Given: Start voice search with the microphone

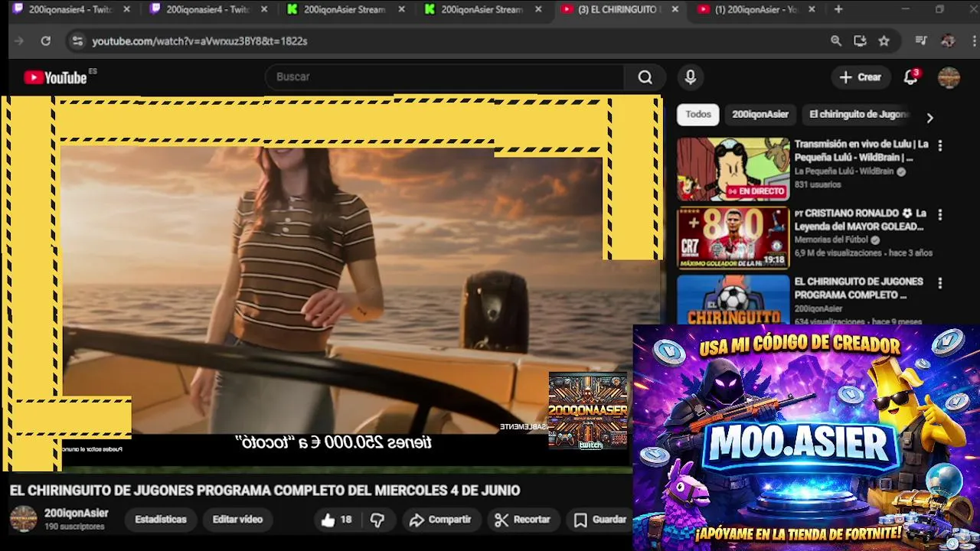Looking at the screenshot, I should (690, 77).
